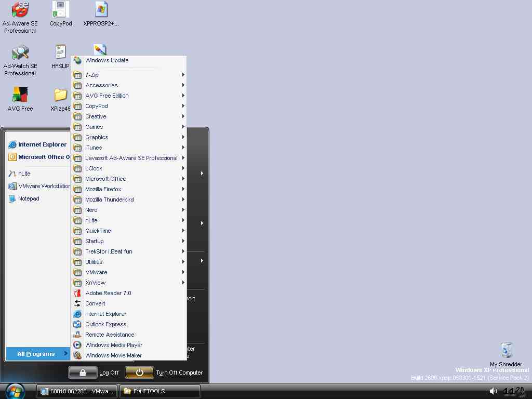Click the All Programs arrow

point(65,353)
